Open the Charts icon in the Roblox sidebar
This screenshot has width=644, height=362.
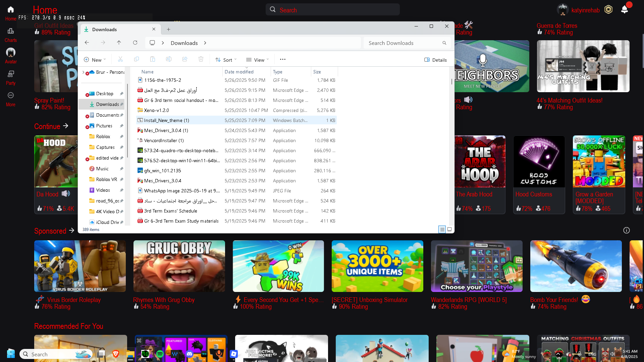tap(11, 31)
